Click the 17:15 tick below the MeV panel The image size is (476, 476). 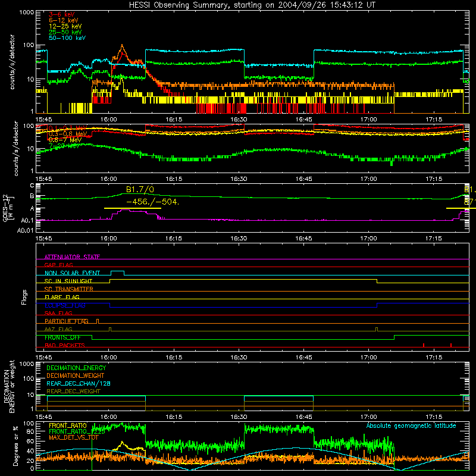(434, 179)
